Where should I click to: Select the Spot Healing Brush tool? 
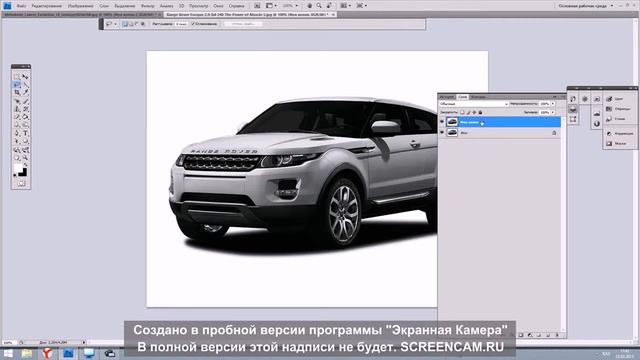coord(17,101)
